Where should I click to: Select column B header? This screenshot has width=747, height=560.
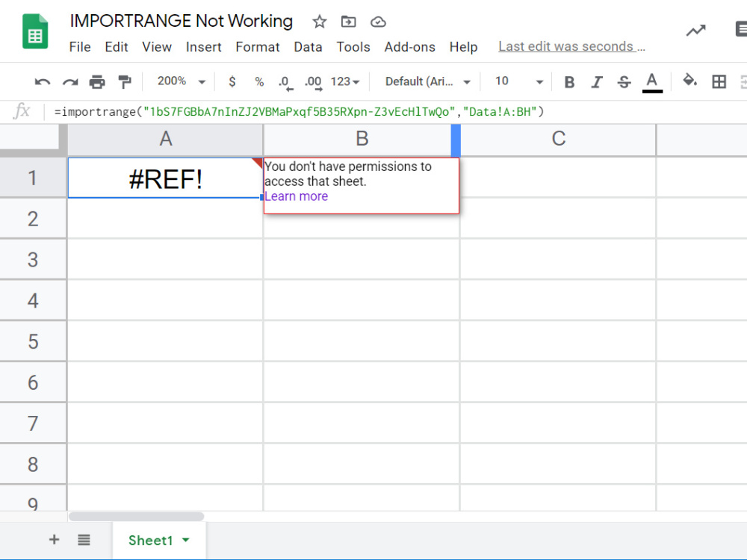pos(362,139)
